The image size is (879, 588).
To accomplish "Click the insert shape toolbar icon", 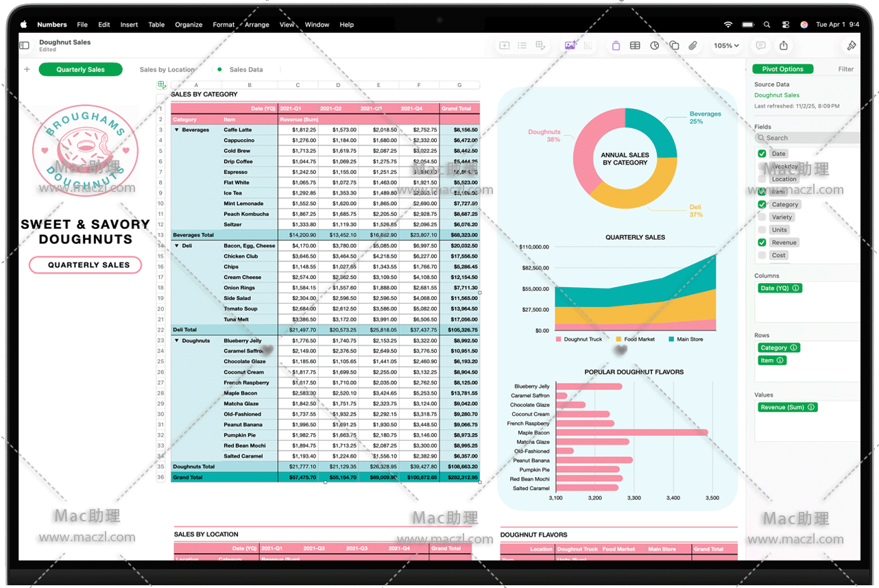I will 674,46.
